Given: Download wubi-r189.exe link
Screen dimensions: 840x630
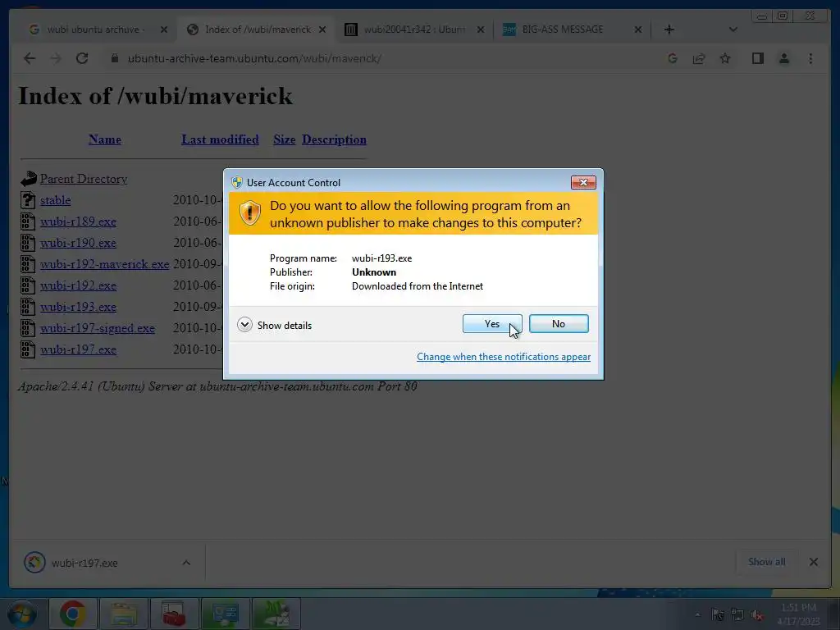Looking at the screenshot, I should [78, 221].
